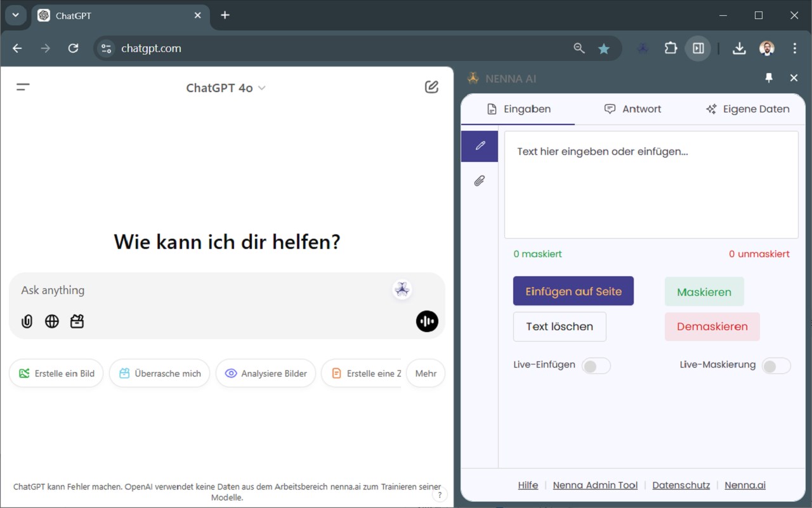Click the 0 maskiert counter text
The height and width of the screenshot is (508, 812).
click(537, 254)
